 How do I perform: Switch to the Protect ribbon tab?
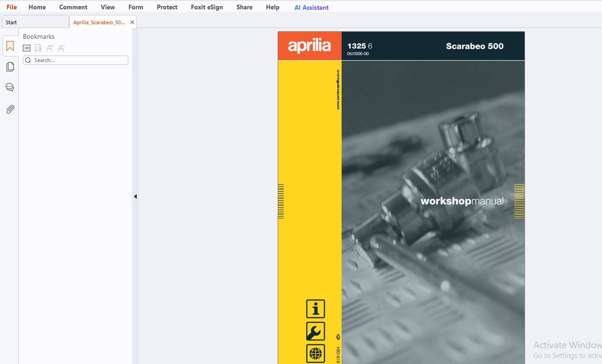coord(167,7)
